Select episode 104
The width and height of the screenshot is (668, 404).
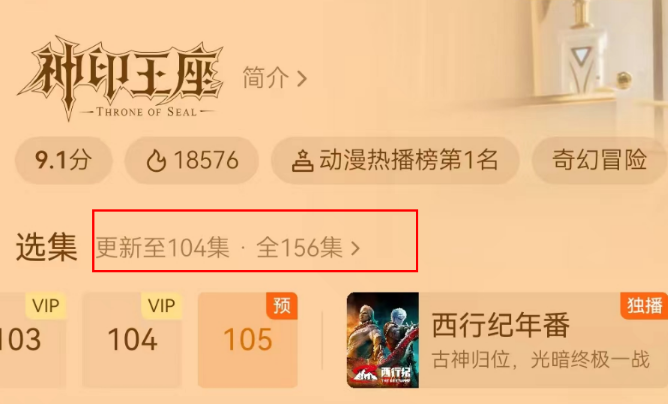click(x=132, y=340)
